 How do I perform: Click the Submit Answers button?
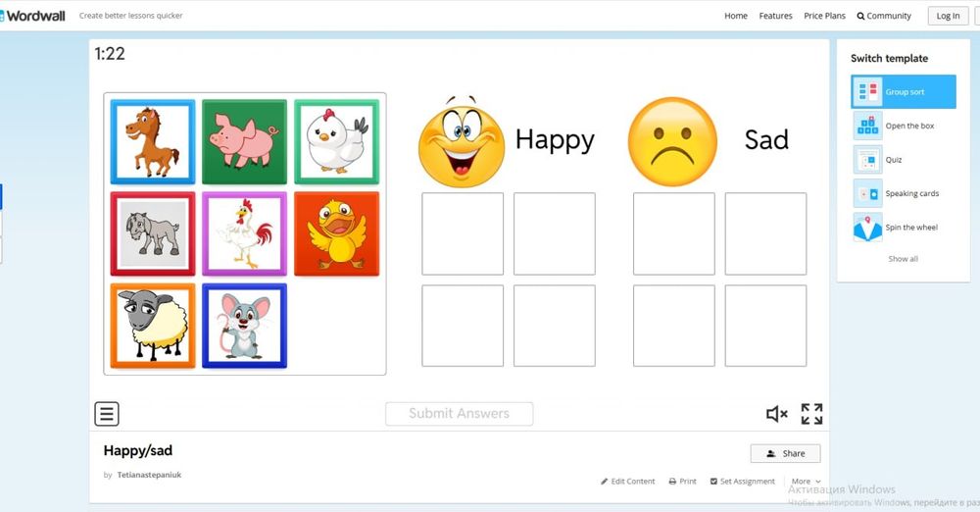click(460, 414)
